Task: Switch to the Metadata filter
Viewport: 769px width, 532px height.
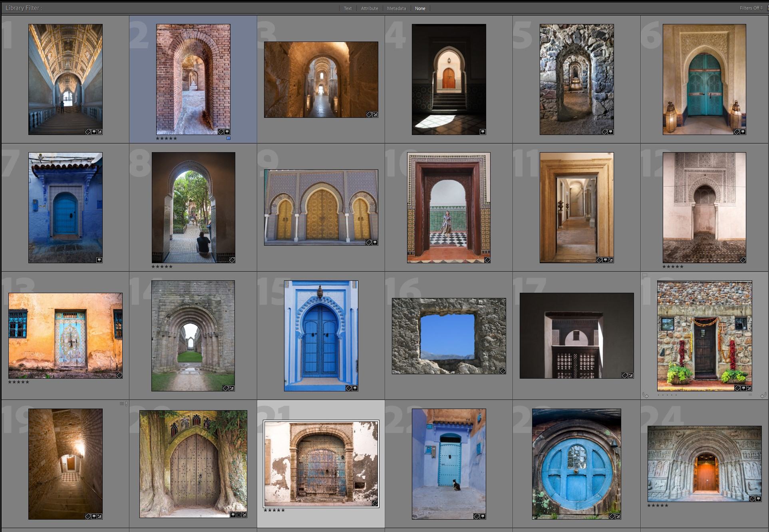Action: (396, 8)
